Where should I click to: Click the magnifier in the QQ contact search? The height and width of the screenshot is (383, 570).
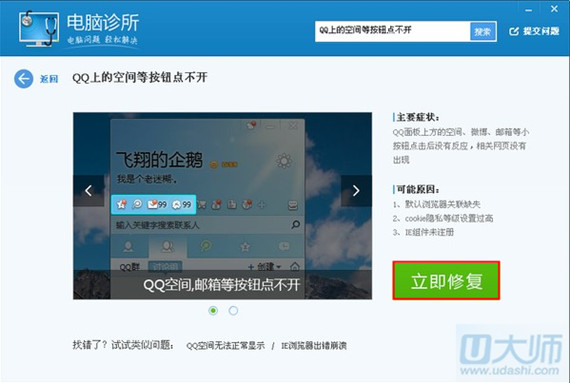296,225
